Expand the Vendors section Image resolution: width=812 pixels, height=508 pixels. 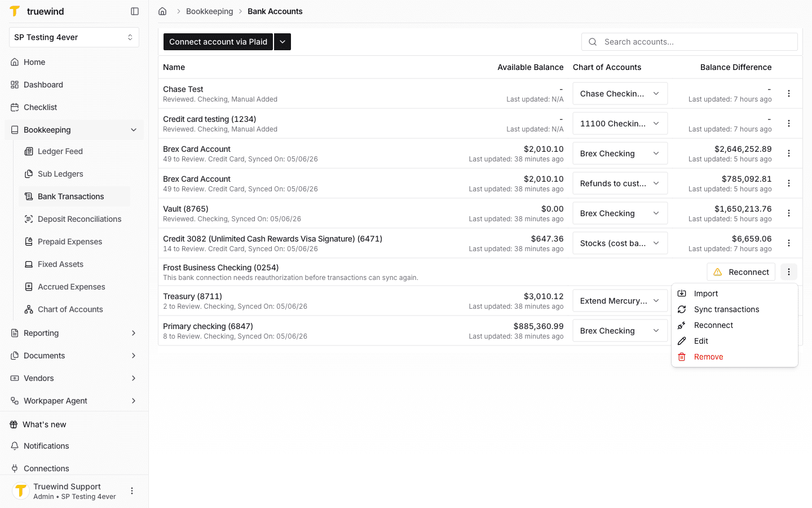pyautogui.click(x=134, y=378)
